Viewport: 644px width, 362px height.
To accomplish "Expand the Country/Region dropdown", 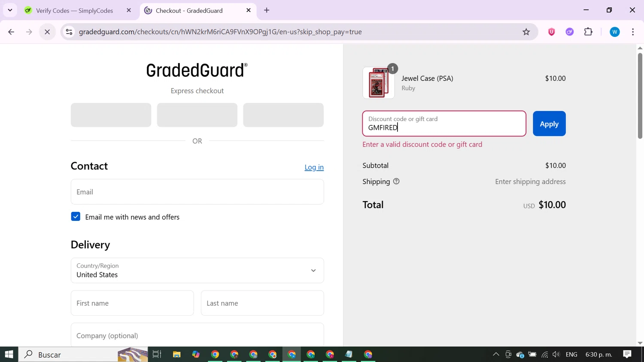I will point(197,270).
